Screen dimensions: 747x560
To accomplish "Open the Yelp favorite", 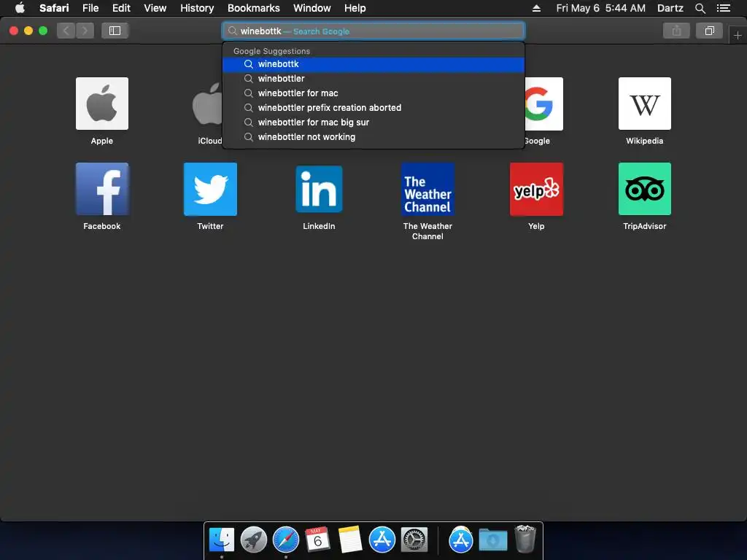I will [x=536, y=189].
